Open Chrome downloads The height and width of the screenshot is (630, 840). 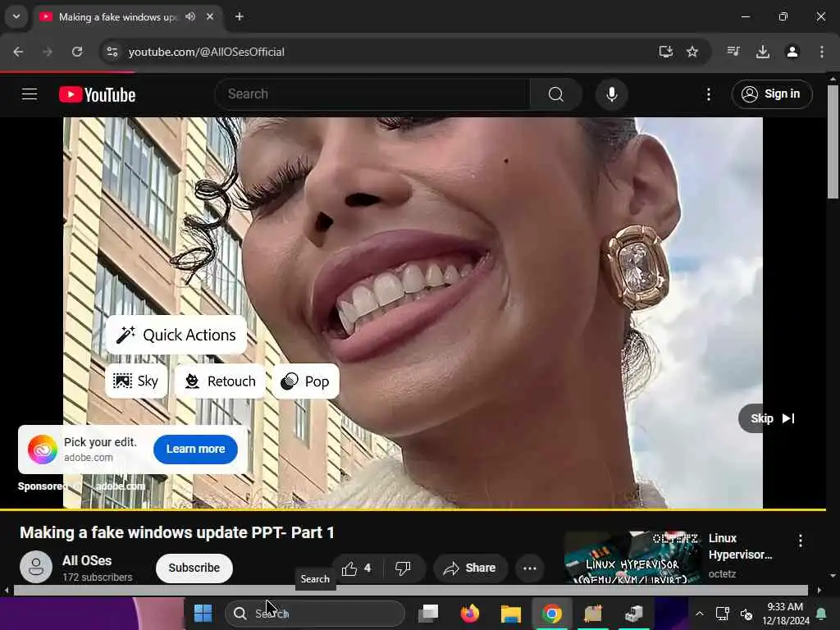(x=762, y=52)
